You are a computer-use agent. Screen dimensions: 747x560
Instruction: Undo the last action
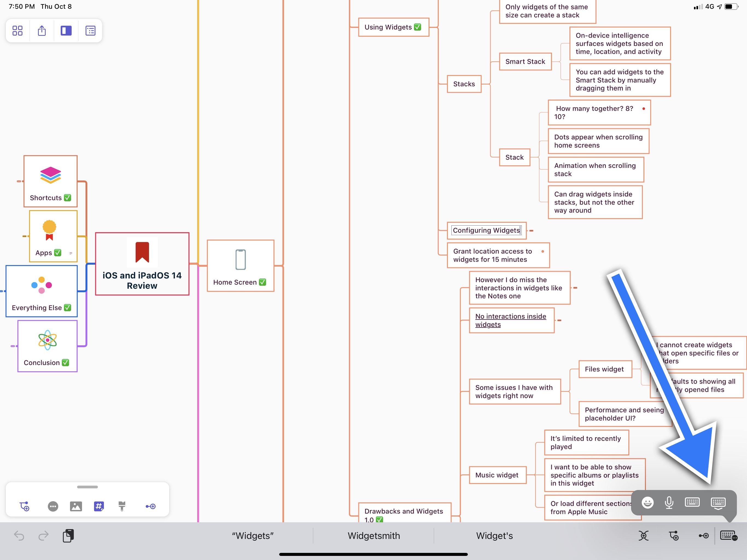(19, 536)
